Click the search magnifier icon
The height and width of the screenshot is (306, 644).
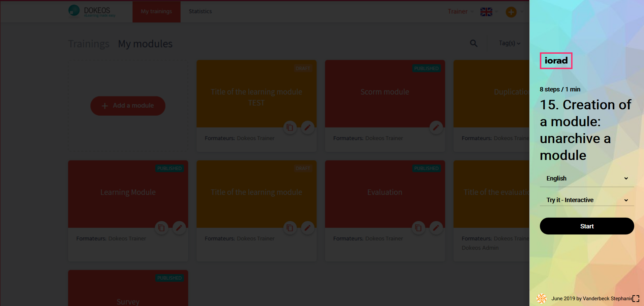pos(473,44)
